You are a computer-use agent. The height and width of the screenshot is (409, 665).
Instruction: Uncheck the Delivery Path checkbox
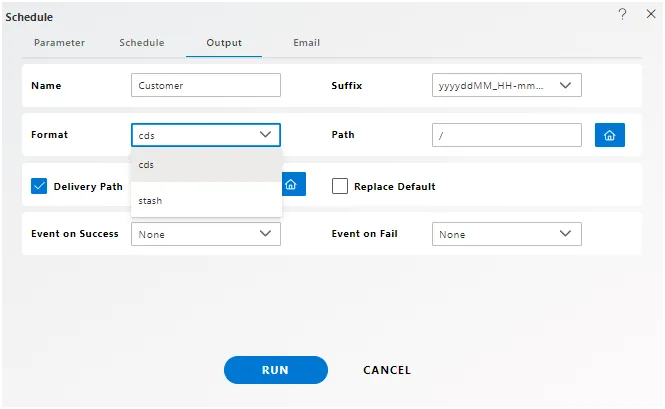click(40, 186)
